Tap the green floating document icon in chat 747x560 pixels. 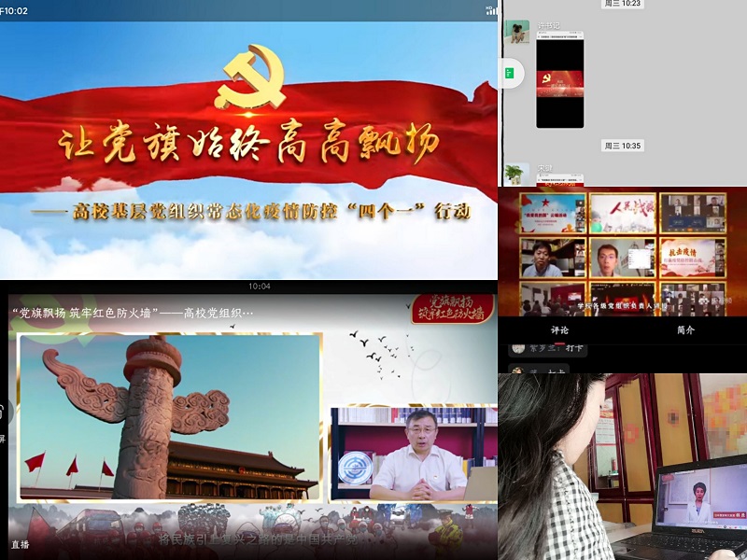point(510,74)
